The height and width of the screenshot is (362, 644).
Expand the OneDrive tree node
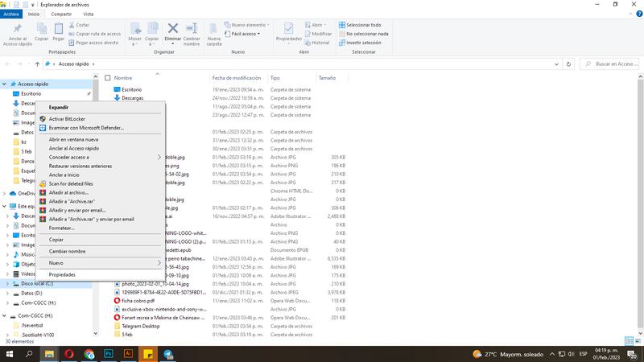pyautogui.click(x=4, y=193)
